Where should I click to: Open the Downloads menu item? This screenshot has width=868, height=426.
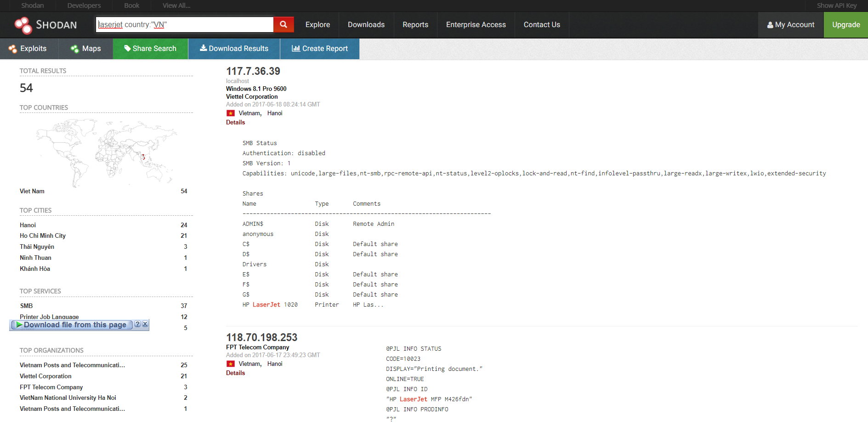point(366,25)
